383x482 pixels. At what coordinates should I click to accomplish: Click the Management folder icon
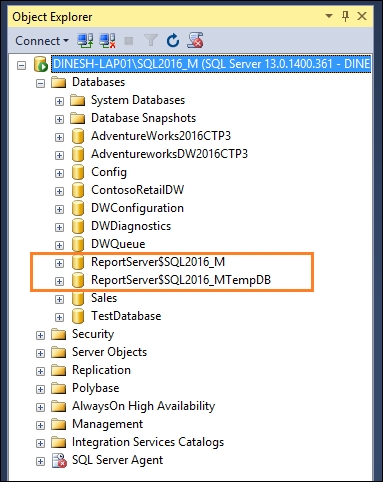(x=59, y=424)
